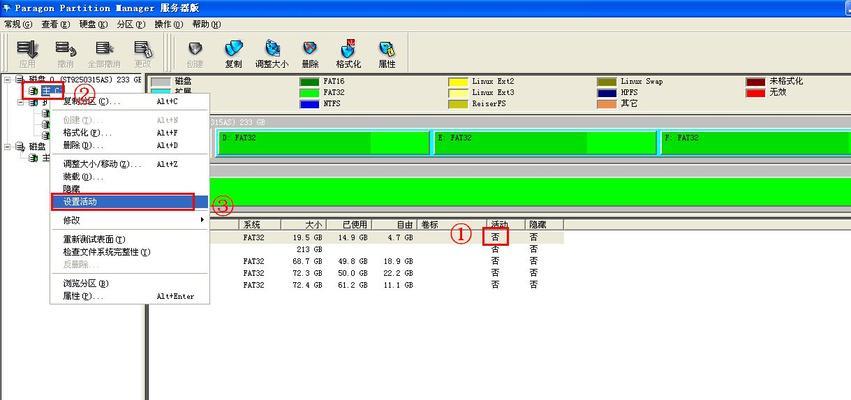This screenshot has width=851, height=400.
Task: Open the 硬盘(K) menu
Action: pyautogui.click(x=93, y=24)
